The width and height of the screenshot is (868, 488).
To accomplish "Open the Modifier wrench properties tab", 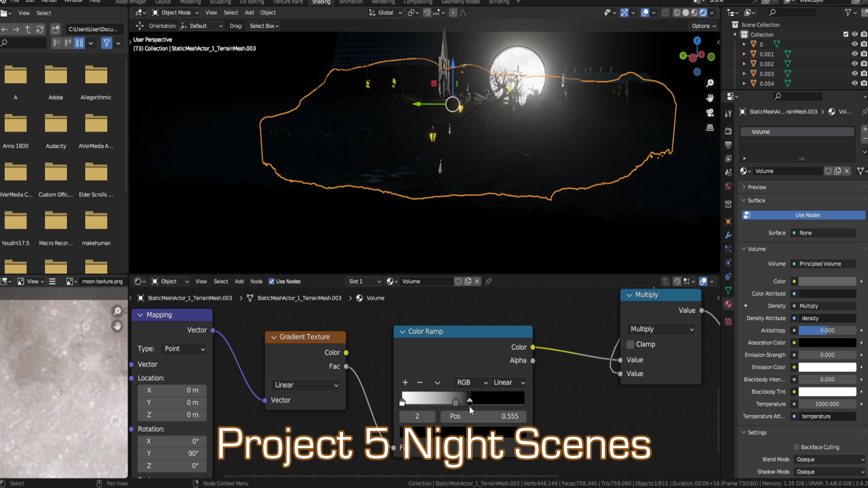I will [728, 235].
